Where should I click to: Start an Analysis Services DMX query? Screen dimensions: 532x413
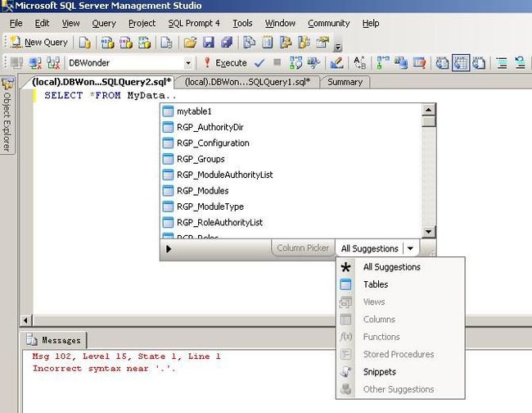(x=126, y=43)
